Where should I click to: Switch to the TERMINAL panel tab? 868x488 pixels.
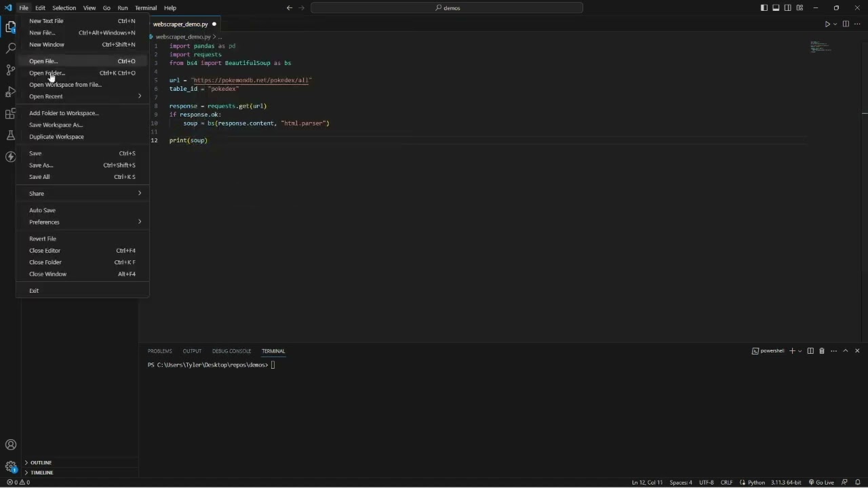click(x=273, y=351)
